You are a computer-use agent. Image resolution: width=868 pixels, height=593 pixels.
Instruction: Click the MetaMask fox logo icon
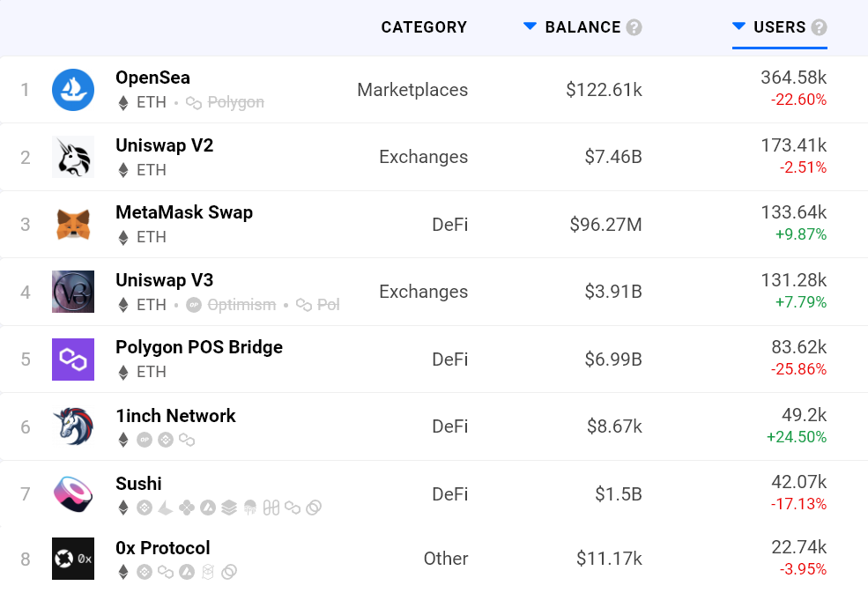(73, 225)
